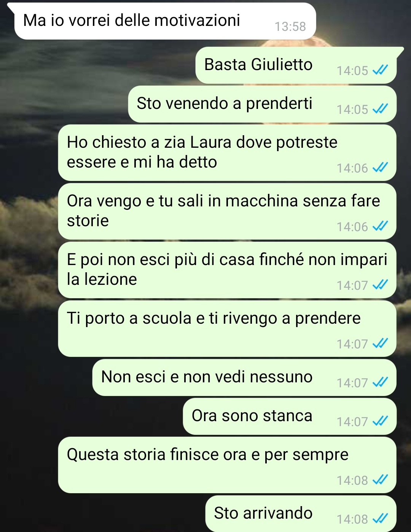Tap the read ticks on the 'Sto arrivando' message
This screenshot has height=532, width=411.
[x=380, y=519]
